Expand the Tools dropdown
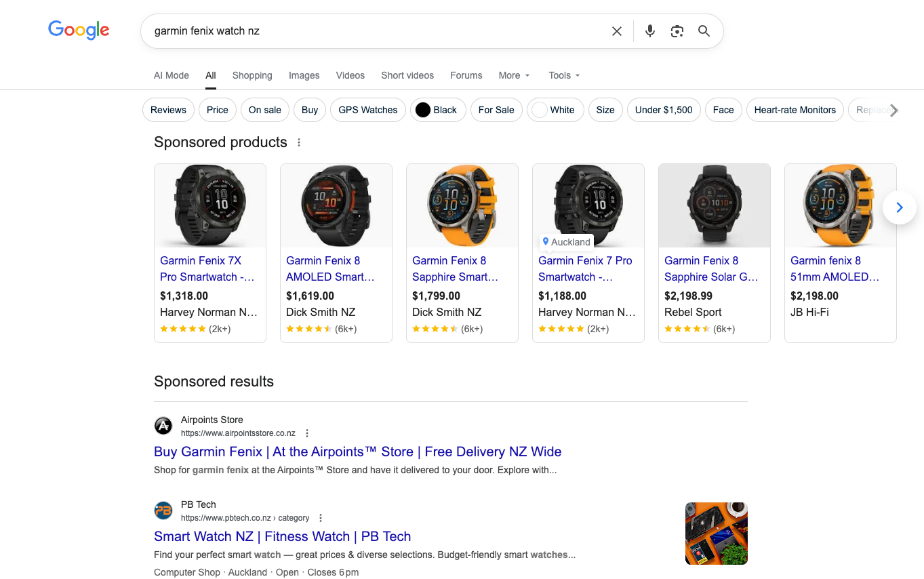This screenshot has height=579, width=924. click(563, 75)
